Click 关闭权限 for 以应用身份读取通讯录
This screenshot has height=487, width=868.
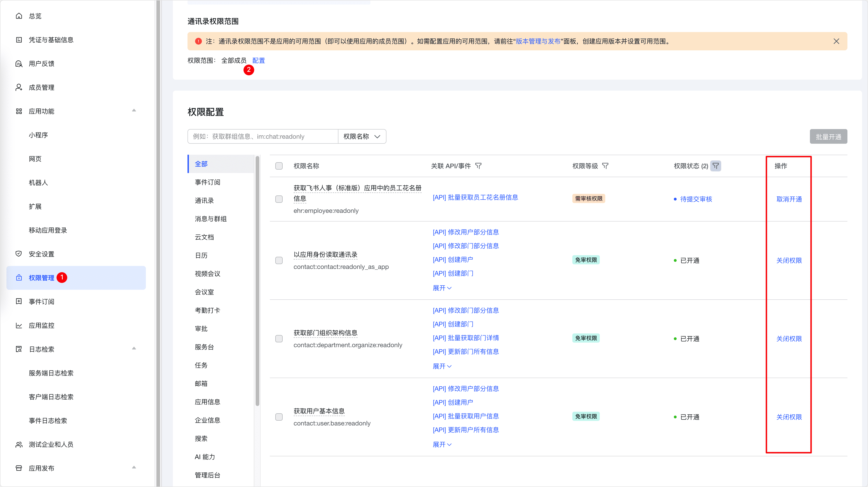[789, 260]
